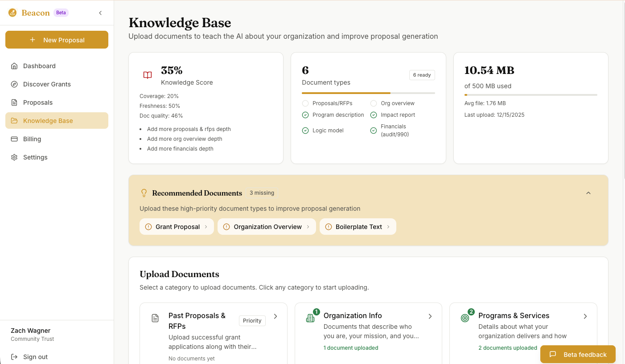Screen dimensions: 625x364
Task: Open the Beta feedback button
Action: click(578, 355)
